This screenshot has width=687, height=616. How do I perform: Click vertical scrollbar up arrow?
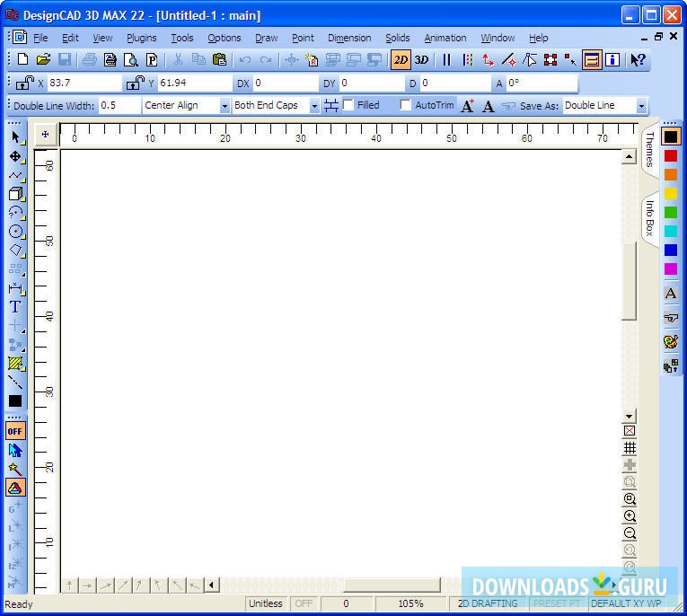coord(630,156)
